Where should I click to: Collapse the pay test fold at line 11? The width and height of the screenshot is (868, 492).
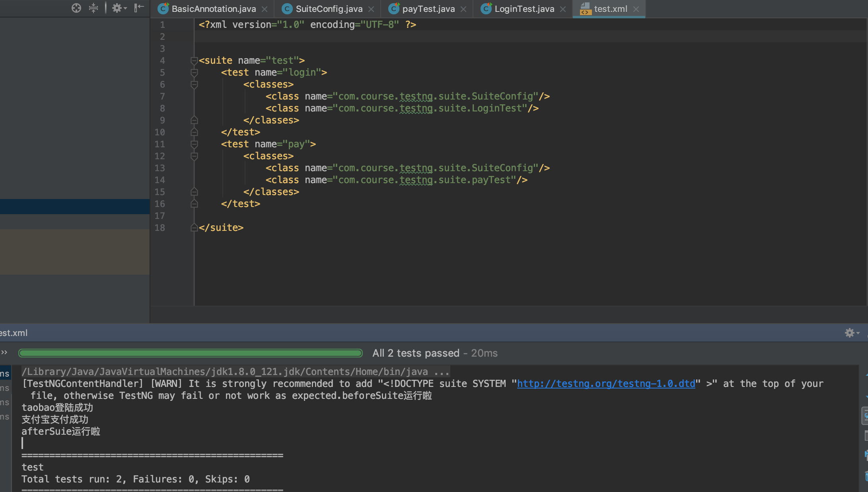coord(194,144)
